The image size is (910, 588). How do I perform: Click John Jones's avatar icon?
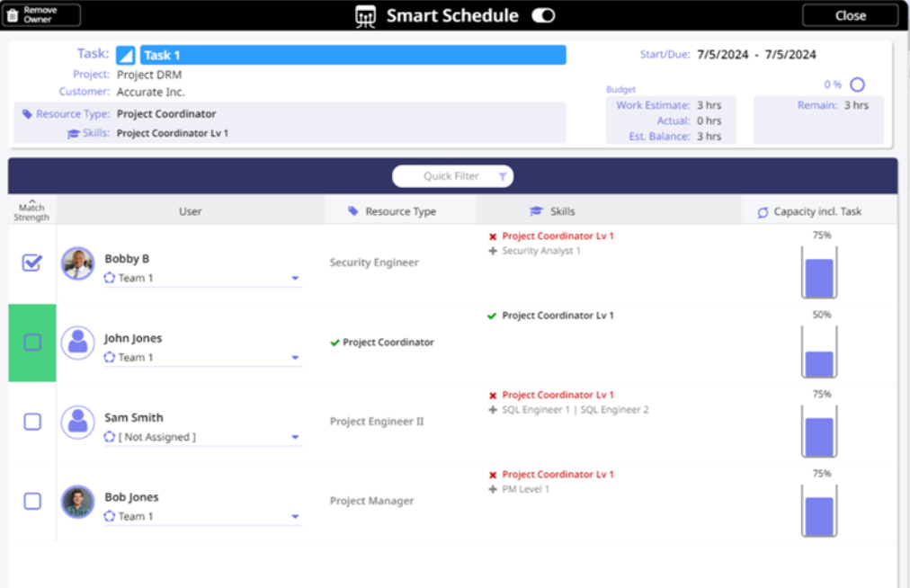[78, 343]
